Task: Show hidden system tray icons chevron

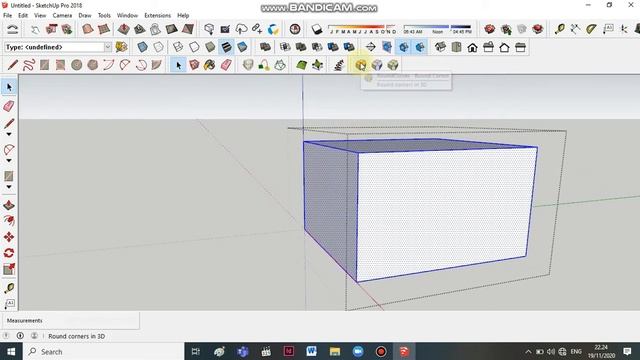Action: (528, 351)
